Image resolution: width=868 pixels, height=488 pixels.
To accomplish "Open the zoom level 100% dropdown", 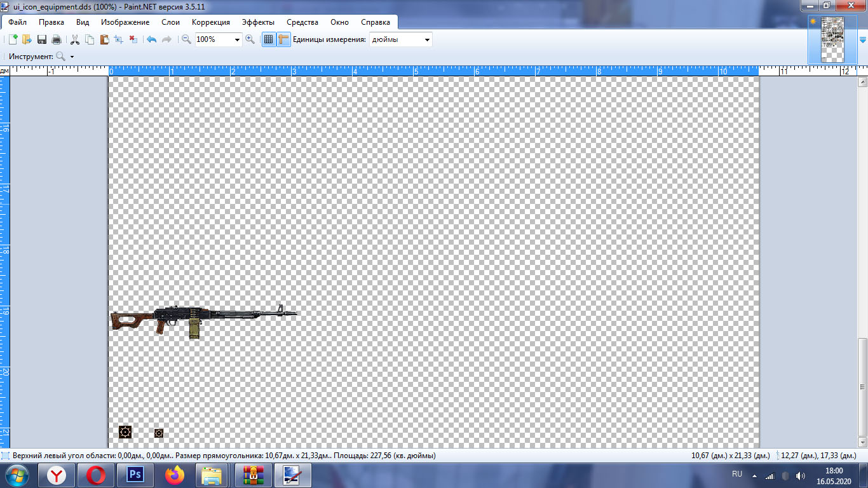I will coord(238,39).
